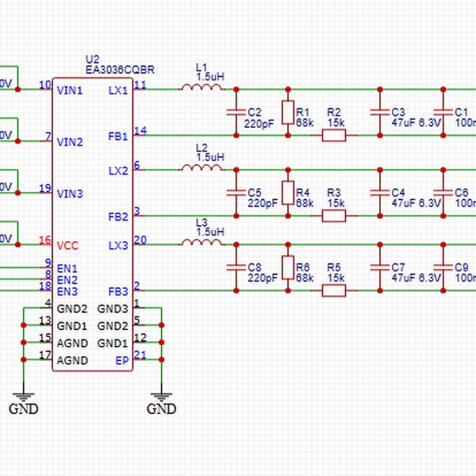The height and width of the screenshot is (476, 476).
Task: Click the 47uF 6.3V value under C7
Action: [x=416, y=278]
